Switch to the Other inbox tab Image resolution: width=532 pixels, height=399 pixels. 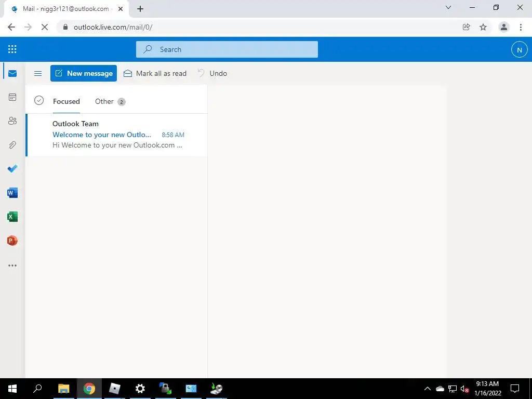[110, 101]
